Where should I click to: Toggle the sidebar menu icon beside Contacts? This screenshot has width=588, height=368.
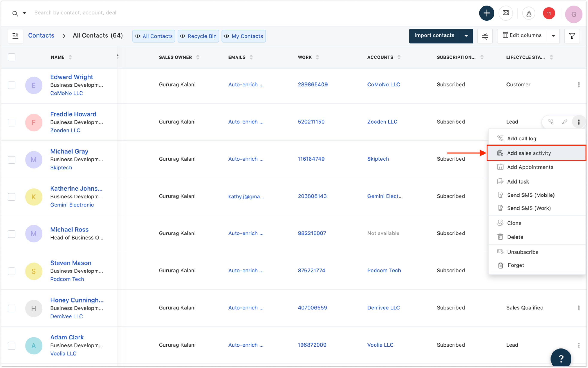click(15, 36)
